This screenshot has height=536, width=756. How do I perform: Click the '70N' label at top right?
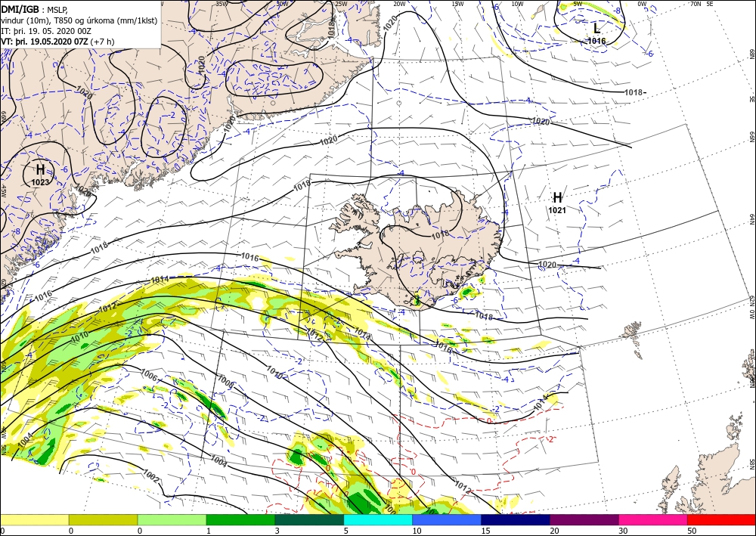pos(696,4)
